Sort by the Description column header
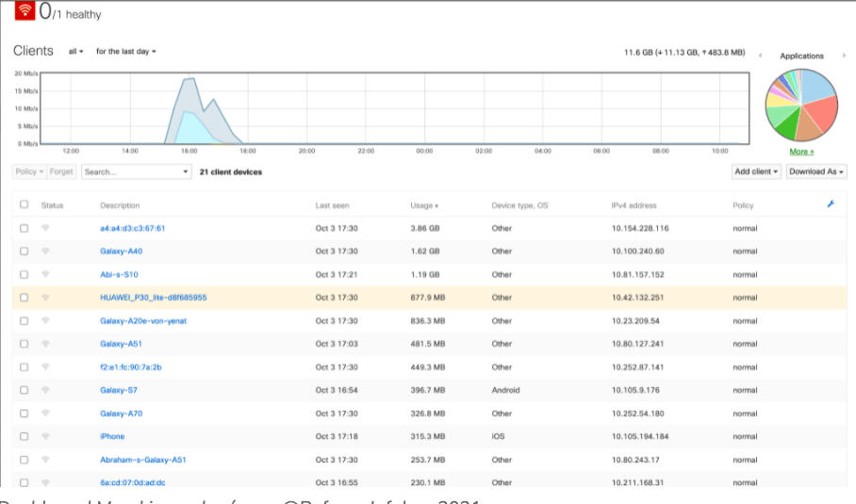The image size is (856, 504). [120, 205]
